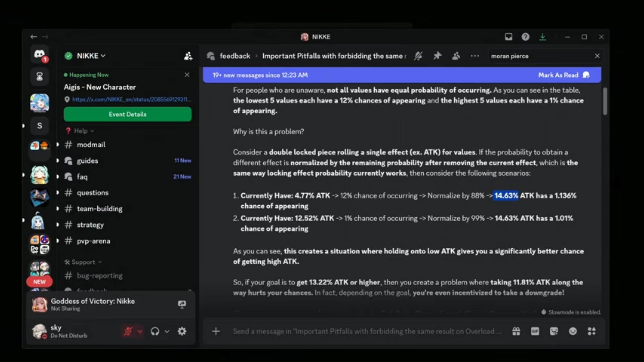Open the GIF picker
Screen dimensions: 644x362
coord(535,331)
